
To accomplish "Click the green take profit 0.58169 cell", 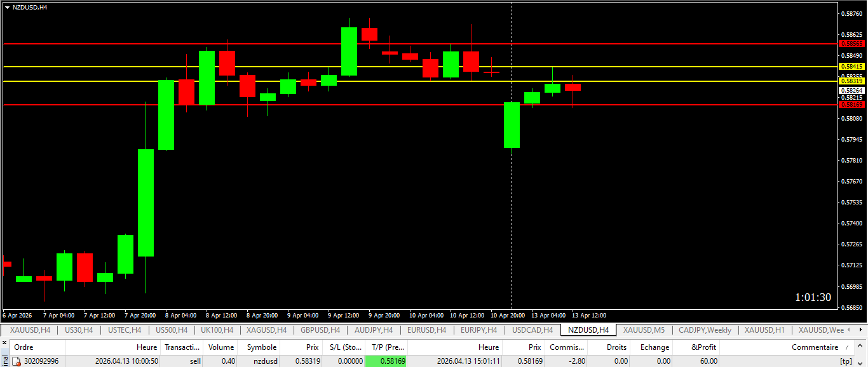I will tap(386, 361).
